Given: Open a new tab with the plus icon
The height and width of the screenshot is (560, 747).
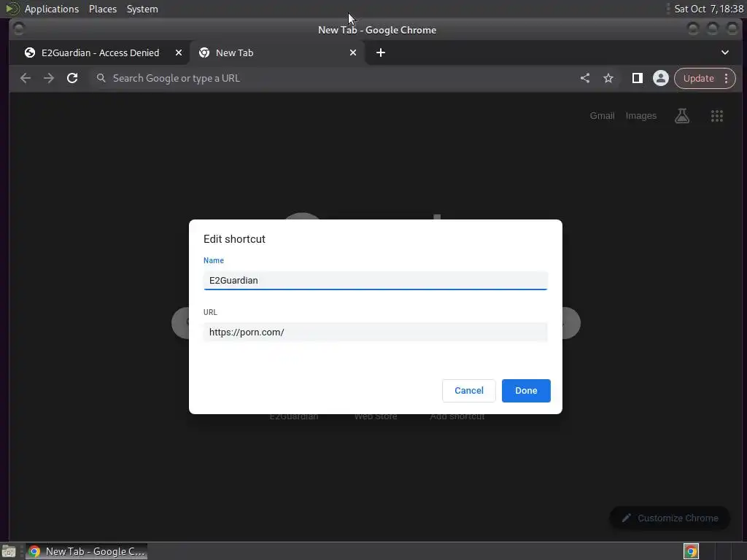Looking at the screenshot, I should pyautogui.click(x=381, y=52).
